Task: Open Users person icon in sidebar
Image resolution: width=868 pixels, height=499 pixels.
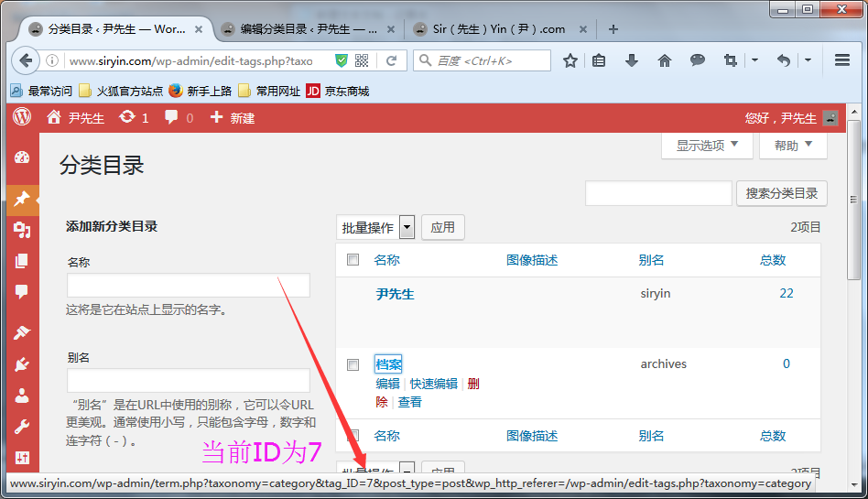Action: 22,396
